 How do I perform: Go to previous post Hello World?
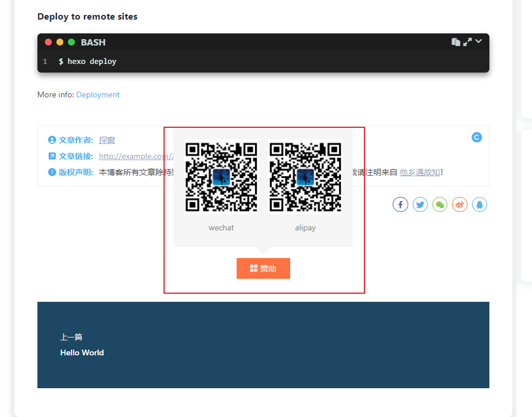82,352
